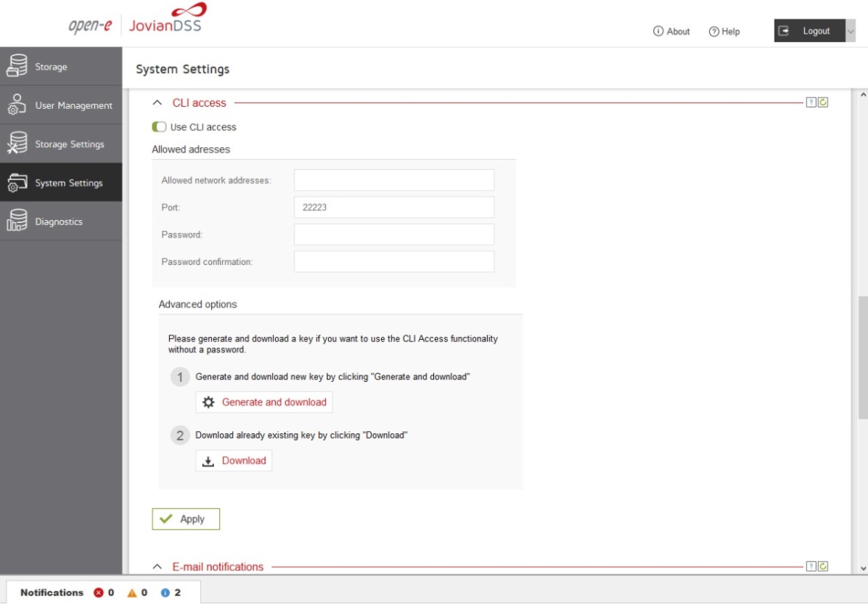Open help for CLI access section
Viewport: 868px width, 604px height.
coord(811,102)
